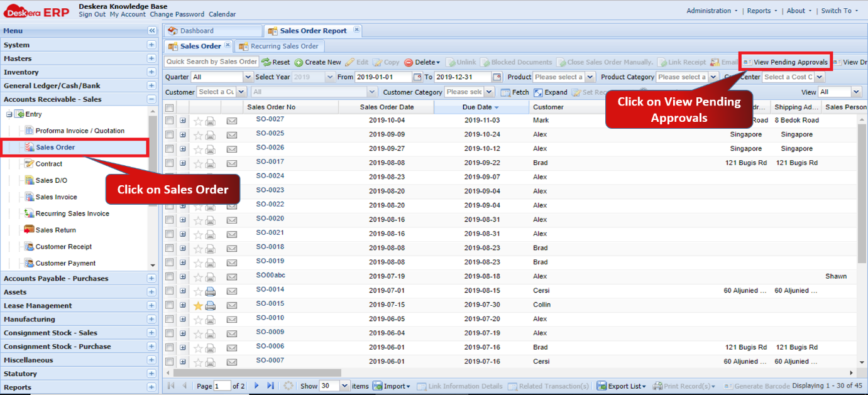Open Recurring Sales Invoice entry
This screenshot has height=395, width=868.
tap(72, 214)
